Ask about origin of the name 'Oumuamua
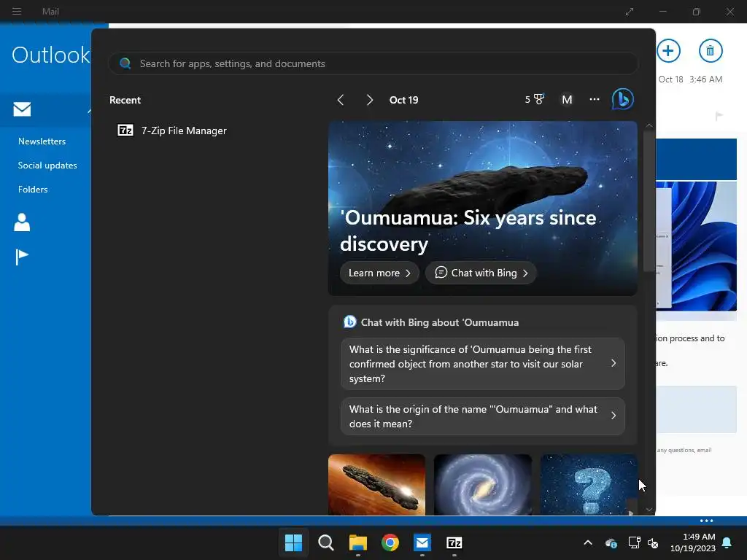The width and height of the screenshot is (747, 560). point(483,416)
